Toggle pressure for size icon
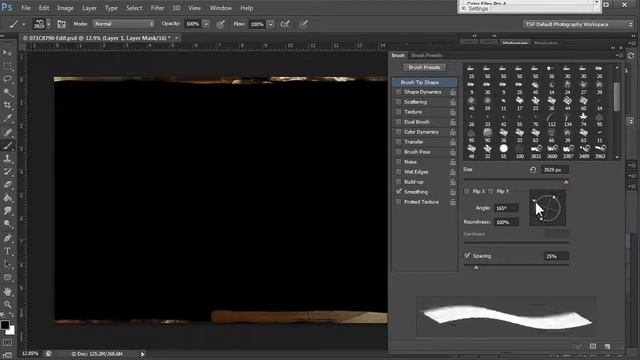Viewport: 640px width, 360px height. click(303, 24)
